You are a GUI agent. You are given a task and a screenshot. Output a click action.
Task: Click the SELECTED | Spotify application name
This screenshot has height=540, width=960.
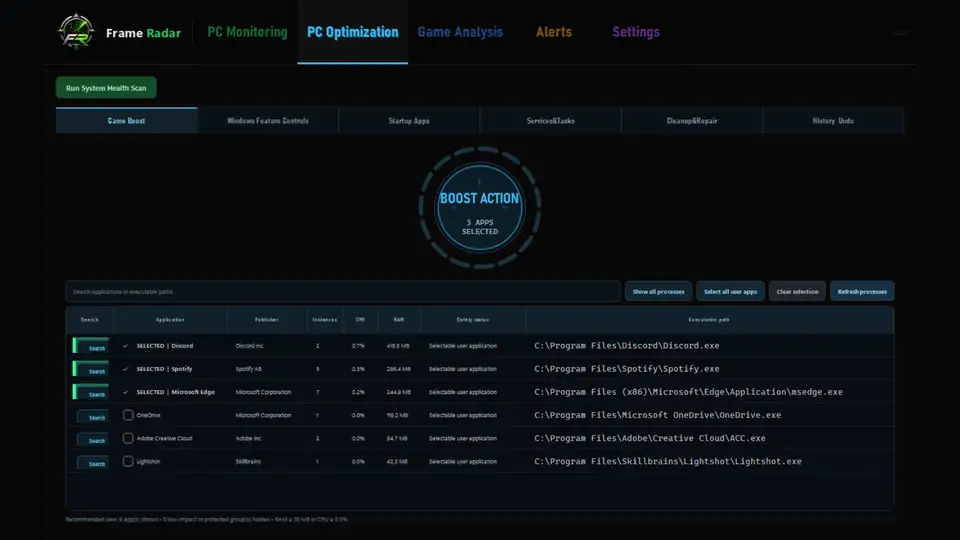[164, 369]
